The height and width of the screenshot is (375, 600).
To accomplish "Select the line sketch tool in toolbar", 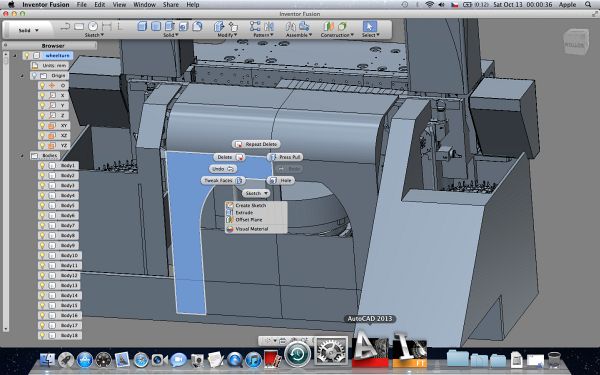I will pos(65,26).
